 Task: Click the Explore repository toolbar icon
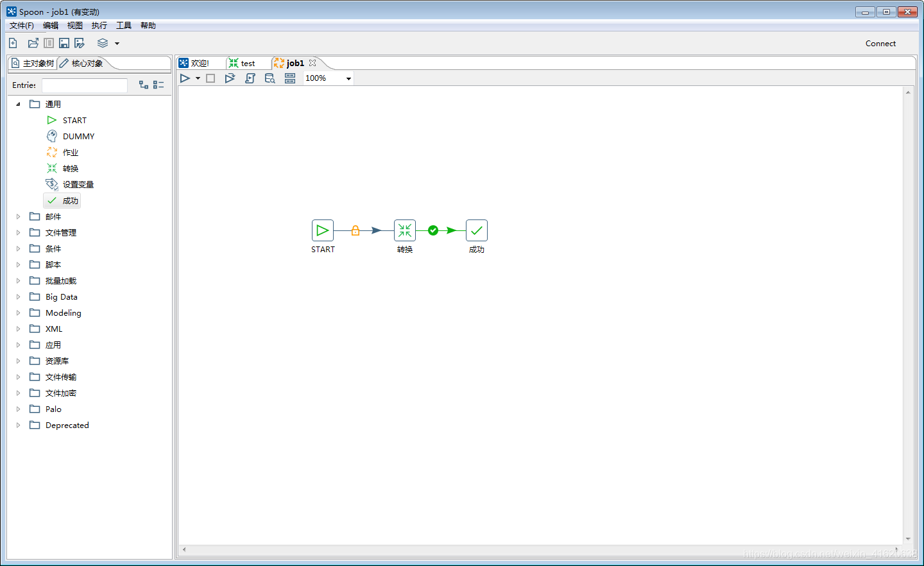click(49, 43)
